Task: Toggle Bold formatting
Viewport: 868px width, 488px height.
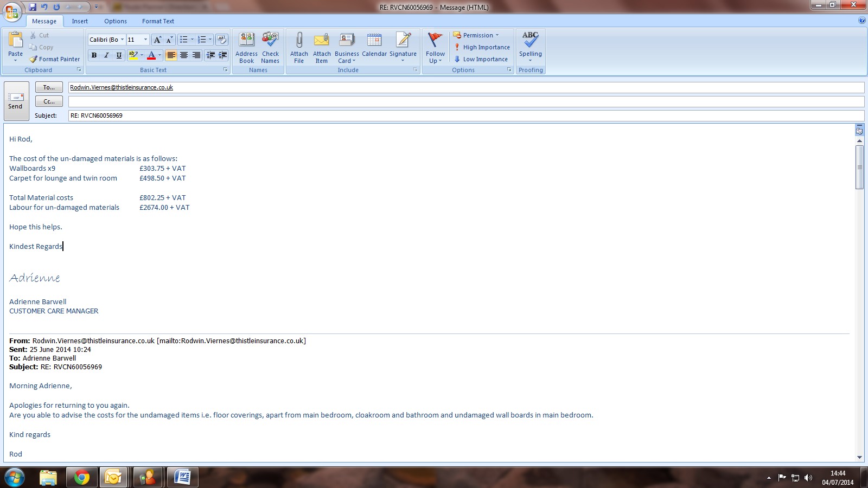Action: tap(94, 55)
